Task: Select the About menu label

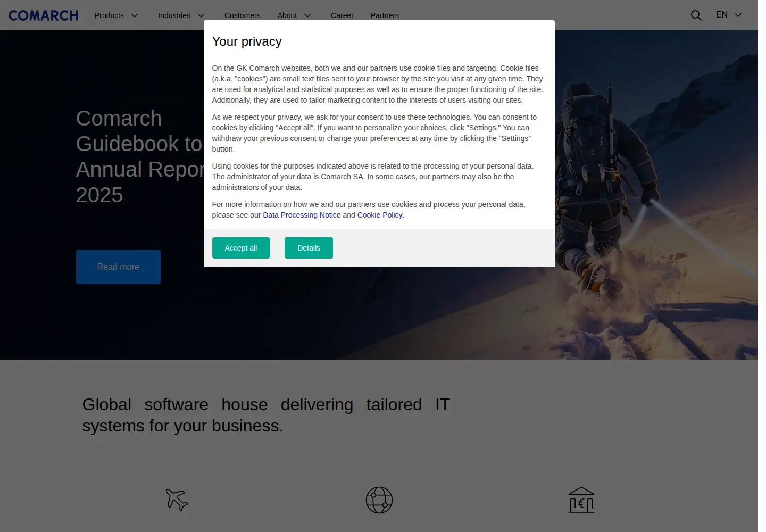Action: (287, 15)
